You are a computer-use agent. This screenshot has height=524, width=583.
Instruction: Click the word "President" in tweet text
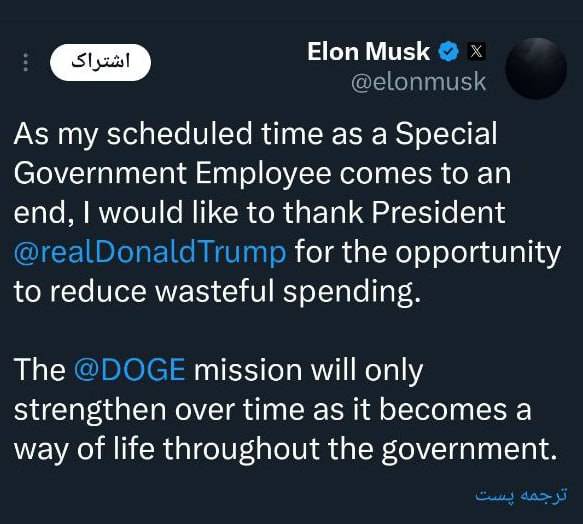pos(438,213)
